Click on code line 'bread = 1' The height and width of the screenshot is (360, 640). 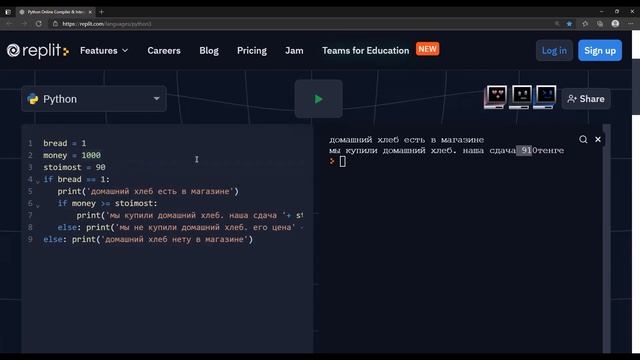(x=65, y=143)
